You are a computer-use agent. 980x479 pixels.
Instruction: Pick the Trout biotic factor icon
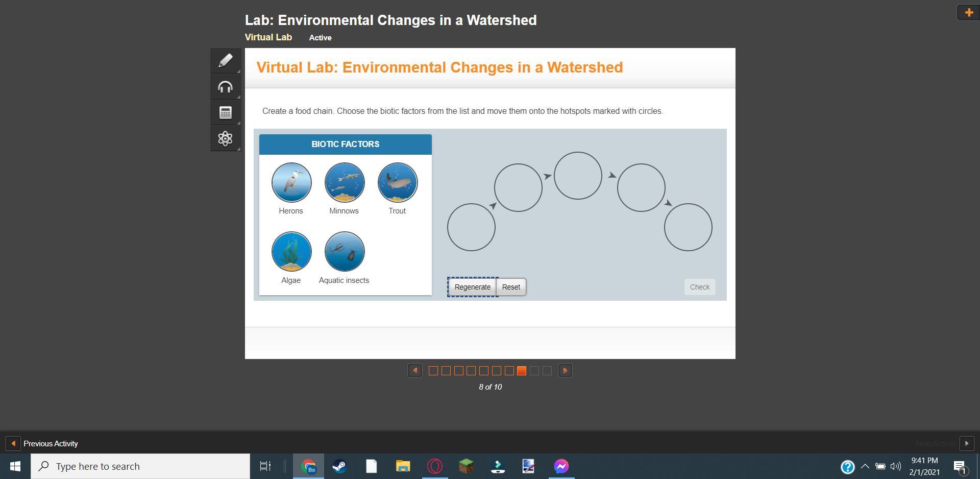(x=398, y=182)
